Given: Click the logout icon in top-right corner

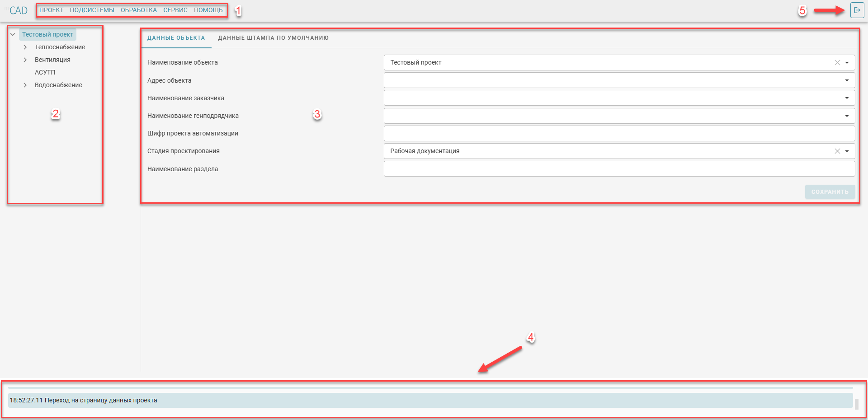Looking at the screenshot, I should coord(857,10).
